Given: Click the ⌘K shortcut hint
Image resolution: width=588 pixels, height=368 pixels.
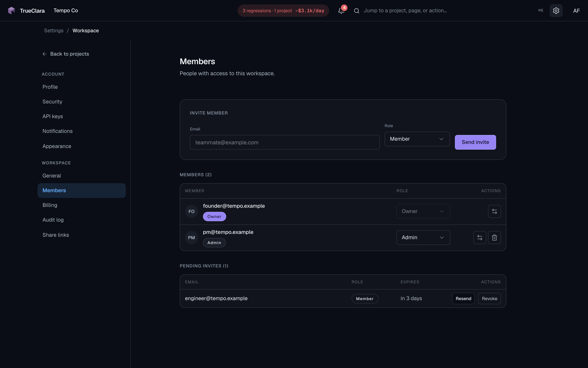Looking at the screenshot, I should [540, 10].
